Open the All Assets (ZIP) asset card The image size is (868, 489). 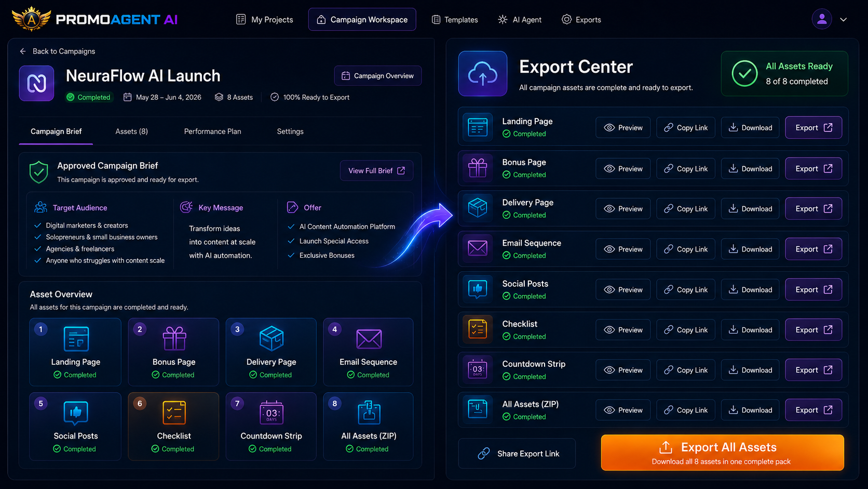tap(368, 426)
